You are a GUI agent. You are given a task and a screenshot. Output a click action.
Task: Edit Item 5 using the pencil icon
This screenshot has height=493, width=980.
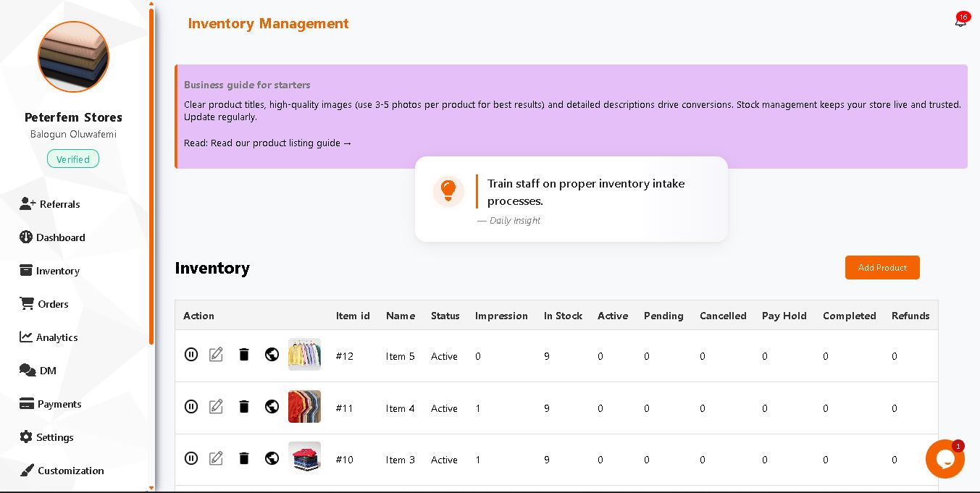point(216,355)
